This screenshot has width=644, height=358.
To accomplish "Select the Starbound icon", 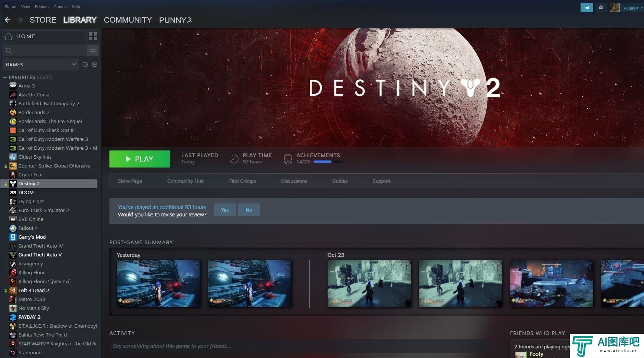I will click(13, 352).
